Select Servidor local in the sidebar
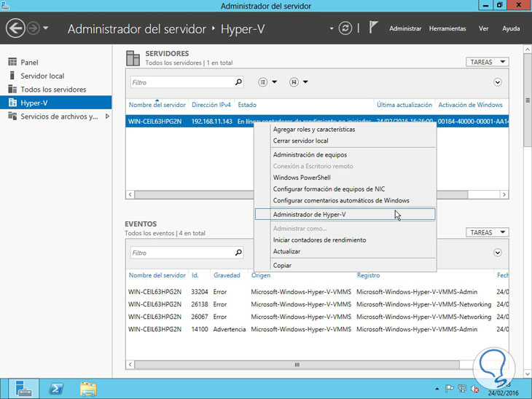 [x=55, y=76]
